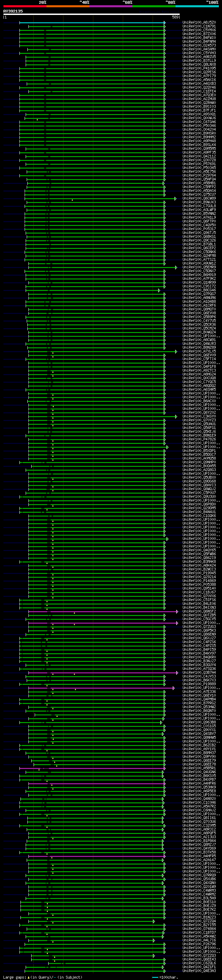Screen dimensions: 222x980
Task: Select hit label UniRef100_P57691
Action: (199, 164)
